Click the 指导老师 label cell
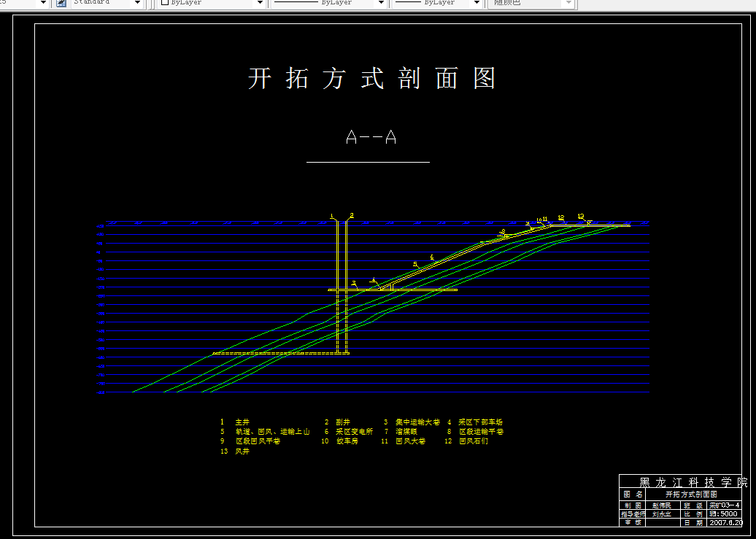The height and width of the screenshot is (539, 756). point(632,514)
